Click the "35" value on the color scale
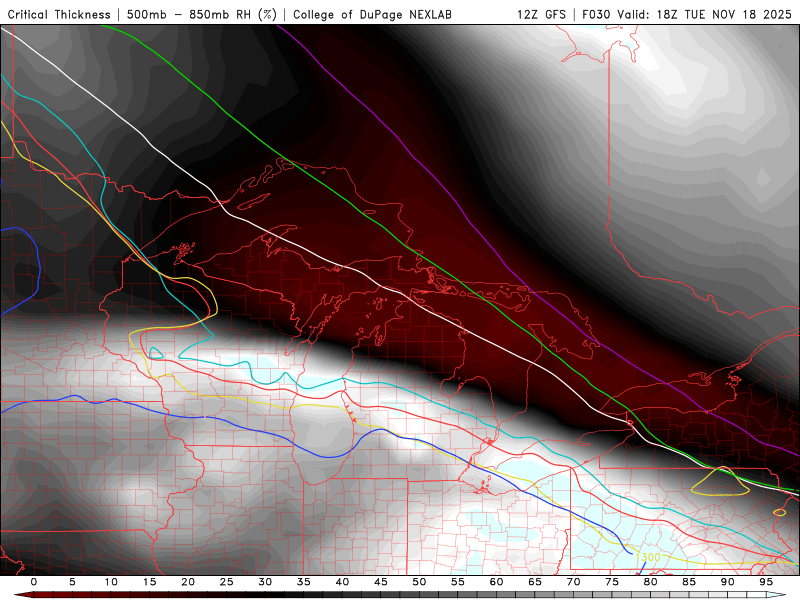Viewport: 800px width, 600px height. click(304, 582)
